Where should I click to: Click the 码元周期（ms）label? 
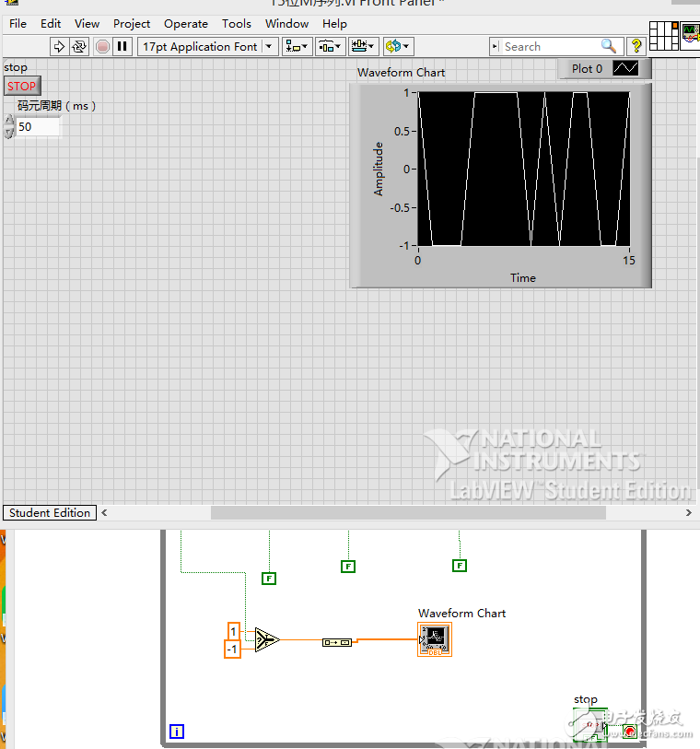click(x=57, y=106)
